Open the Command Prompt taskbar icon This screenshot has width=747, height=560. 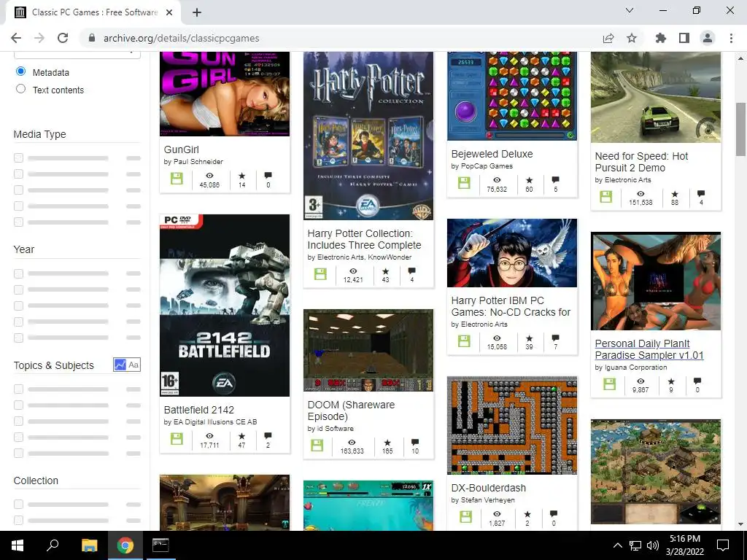(x=160, y=545)
